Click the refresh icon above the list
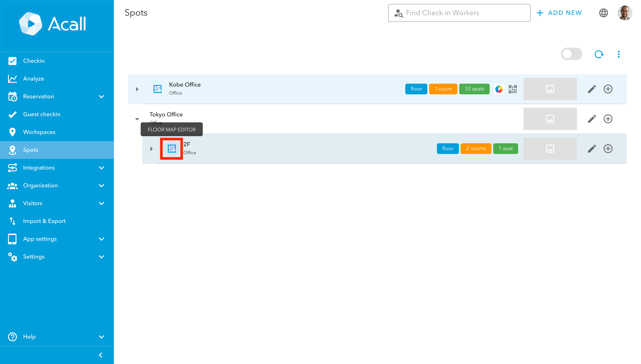This screenshot has width=641, height=364. pyautogui.click(x=599, y=54)
